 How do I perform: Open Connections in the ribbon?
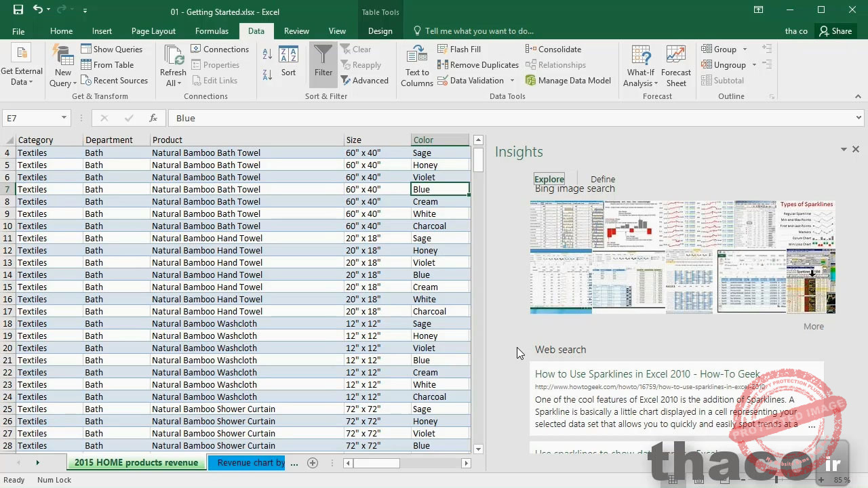coord(220,49)
